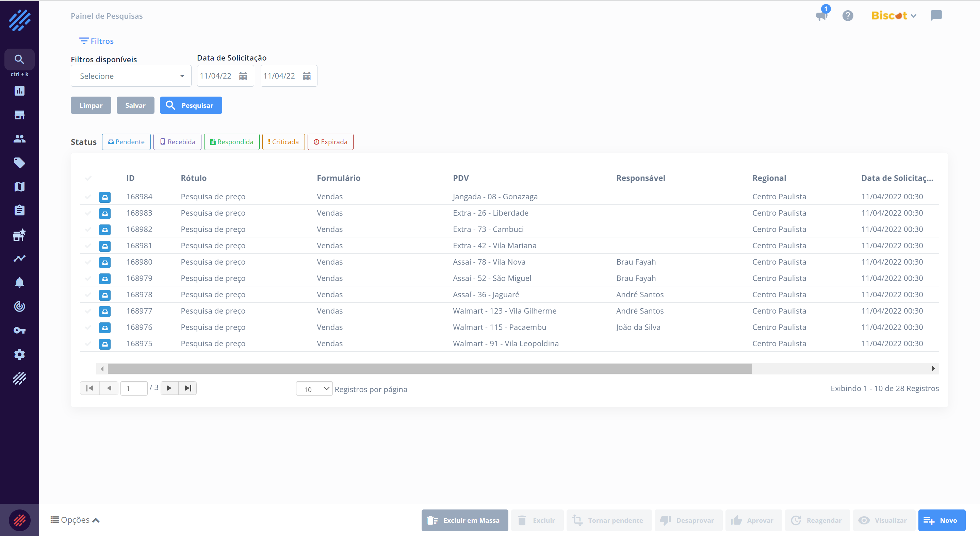The width and height of the screenshot is (980, 536).
Task: Open the map icon in sidebar
Action: click(x=19, y=187)
